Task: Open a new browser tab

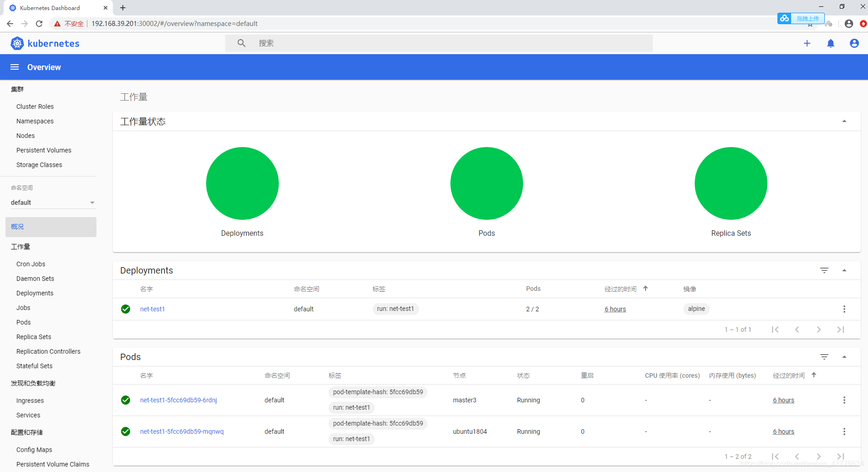Action: (123, 8)
